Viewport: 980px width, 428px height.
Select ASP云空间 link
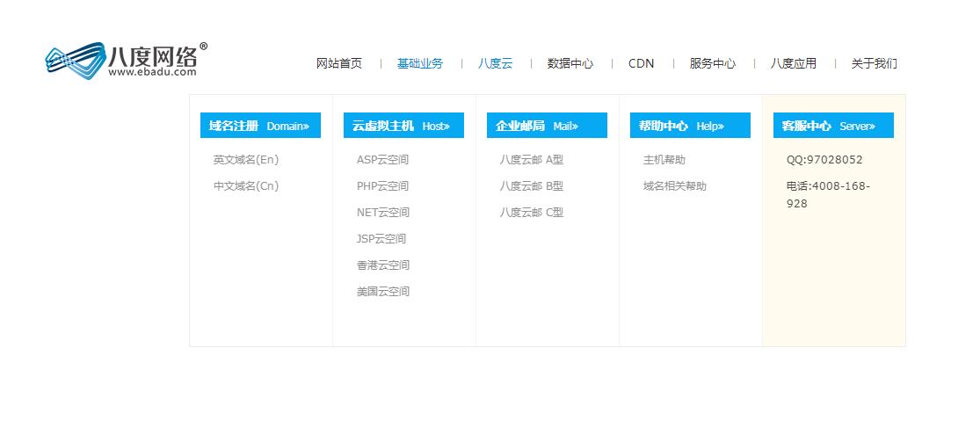tap(382, 160)
